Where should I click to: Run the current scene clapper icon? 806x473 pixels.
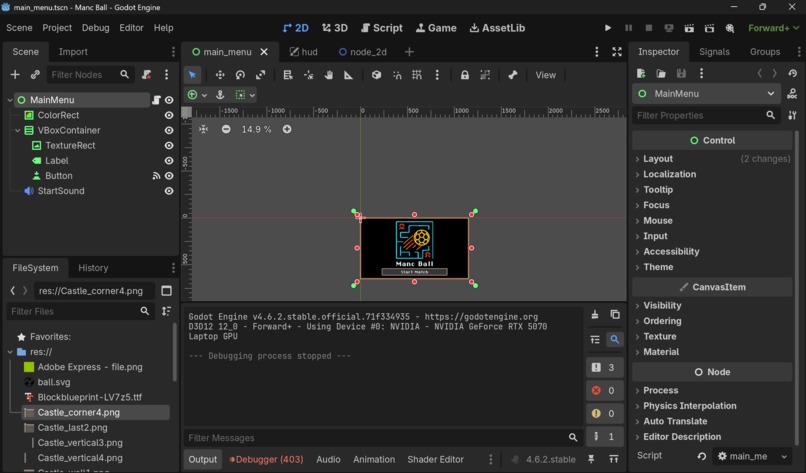coord(689,28)
